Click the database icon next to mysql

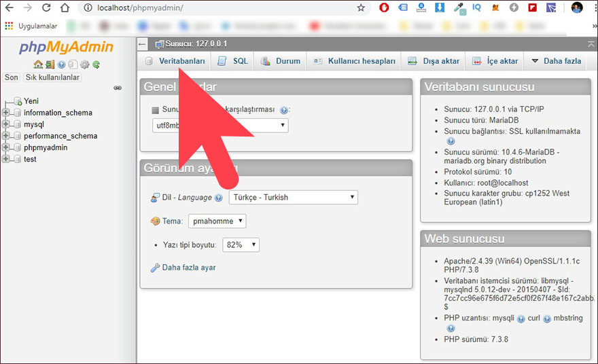17,124
